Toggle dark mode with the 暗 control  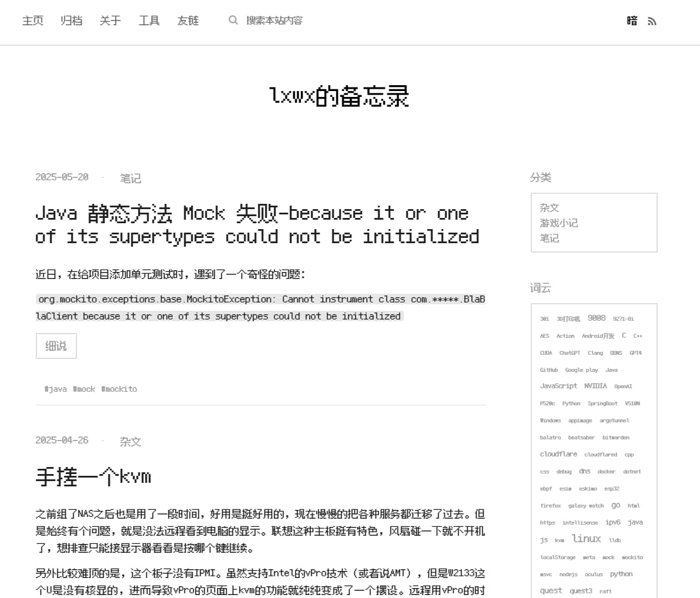(631, 21)
